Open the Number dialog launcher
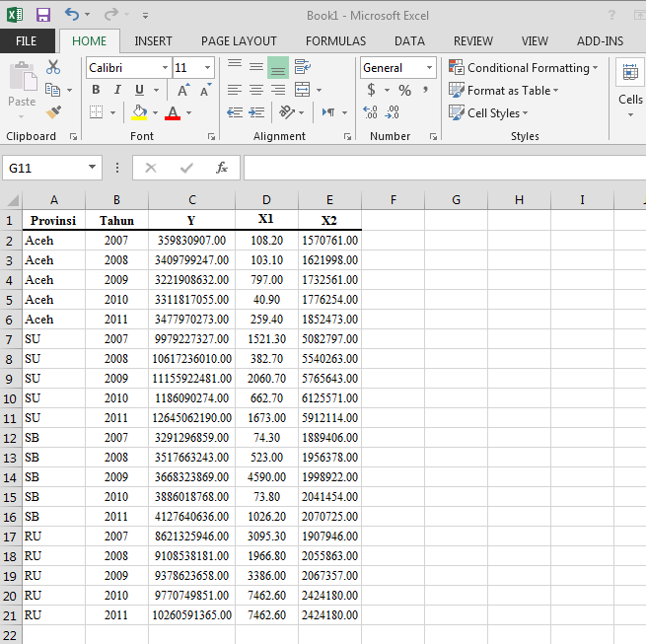Viewport: 646px width, 644px height. click(x=433, y=136)
